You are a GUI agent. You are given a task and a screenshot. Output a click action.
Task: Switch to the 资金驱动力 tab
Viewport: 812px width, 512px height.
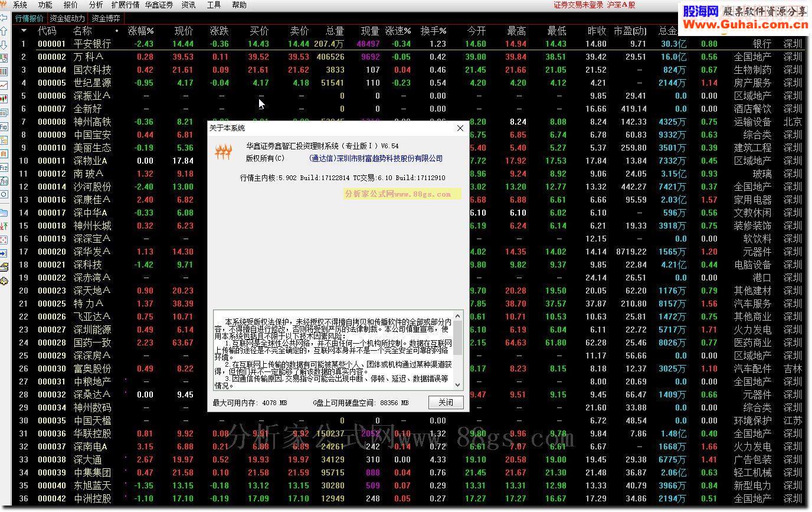67,18
